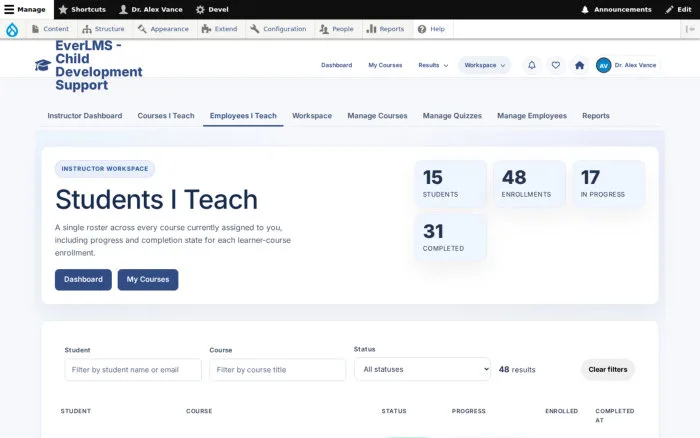
Task: Switch to Manage Quizzes tab
Action: [452, 116]
